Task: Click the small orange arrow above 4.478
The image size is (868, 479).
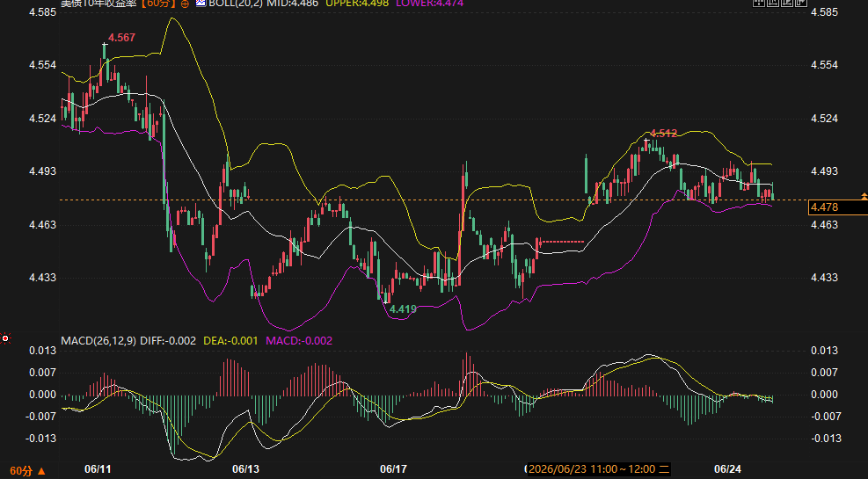Action: [x=864, y=196]
